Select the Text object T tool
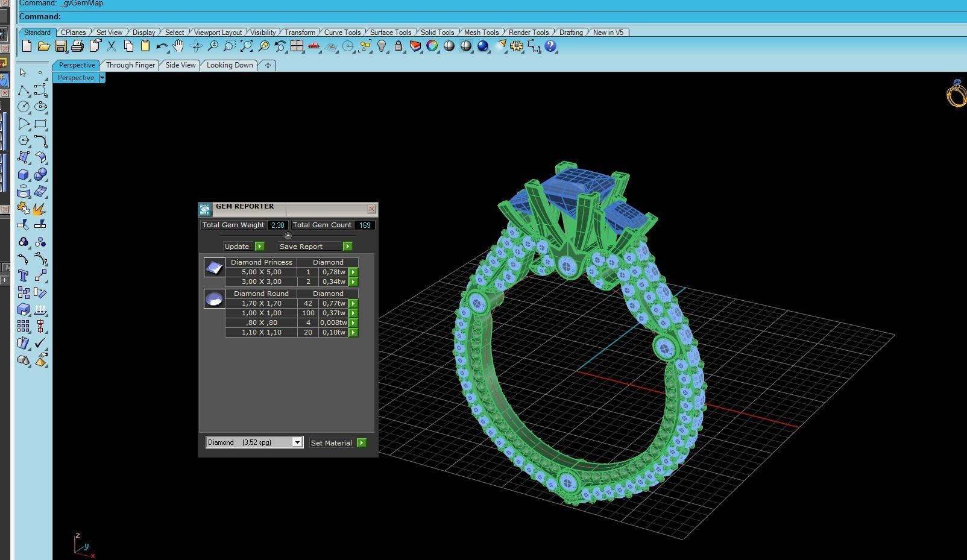The image size is (967, 560). [x=23, y=275]
